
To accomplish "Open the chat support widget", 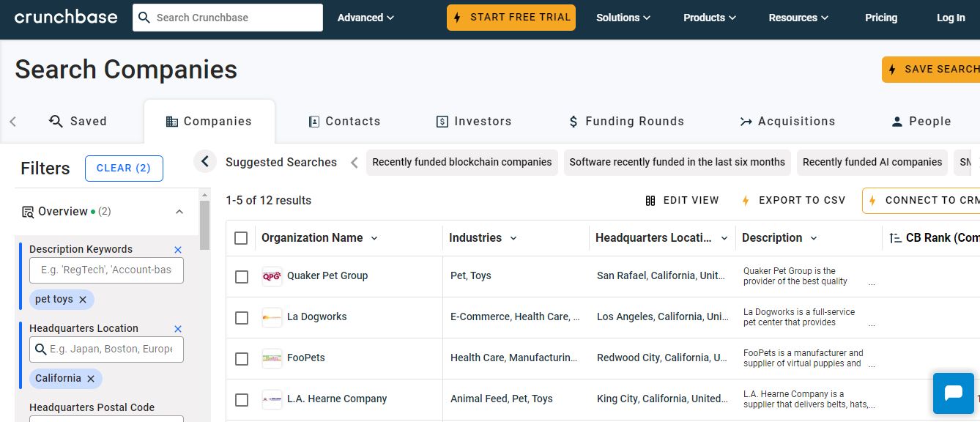I will coord(953,393).
